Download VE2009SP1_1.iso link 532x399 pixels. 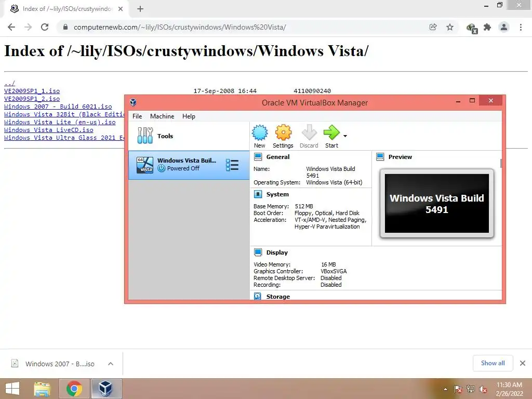(x=32, y=91)
